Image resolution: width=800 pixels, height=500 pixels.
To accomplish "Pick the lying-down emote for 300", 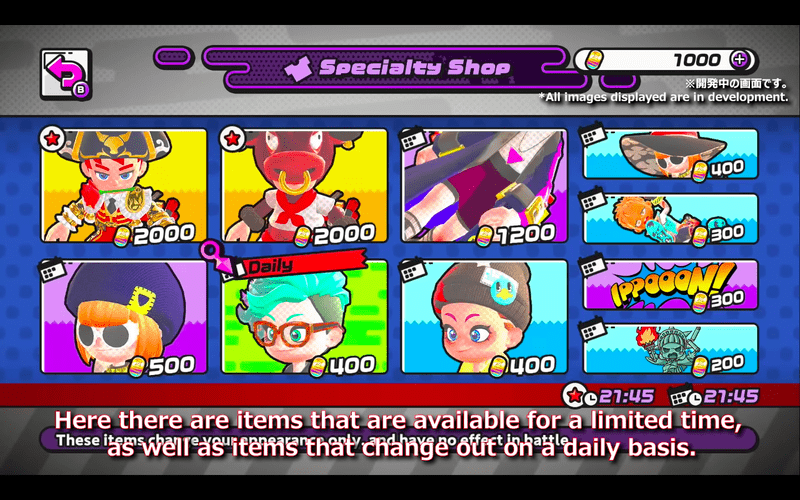I will [670, 219].
